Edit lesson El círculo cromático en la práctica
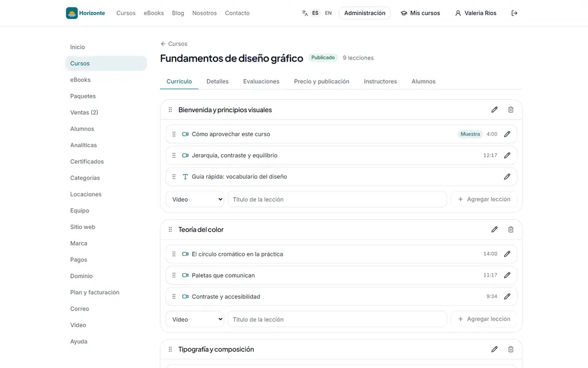 coord(507,254)
